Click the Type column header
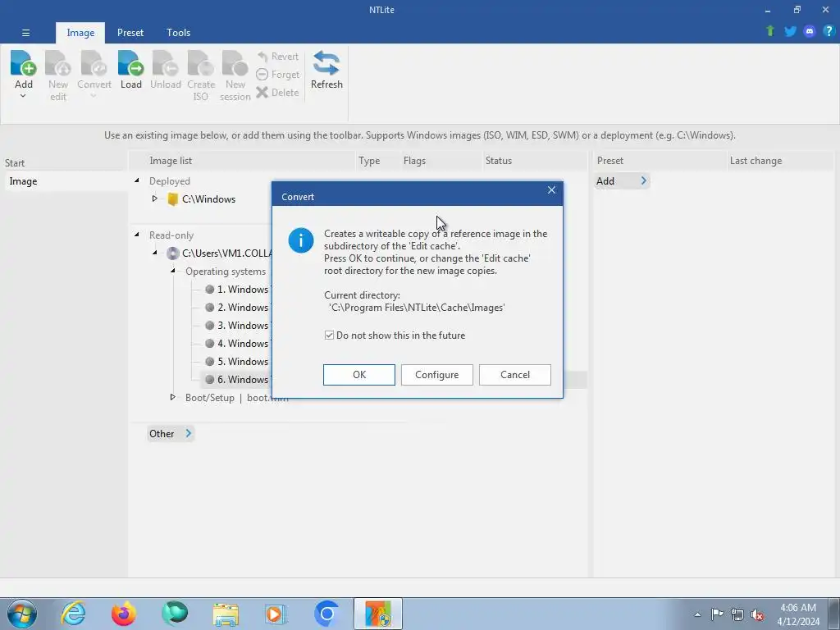Viewport: 840px width, 630px height. (378, 161)
